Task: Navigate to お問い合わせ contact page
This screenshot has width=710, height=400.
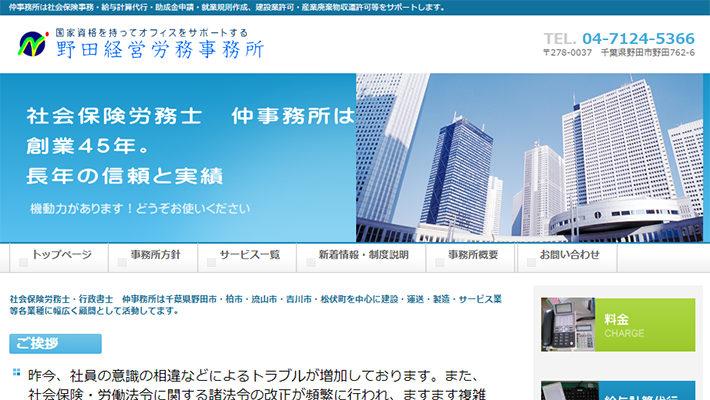Action: 569,255
